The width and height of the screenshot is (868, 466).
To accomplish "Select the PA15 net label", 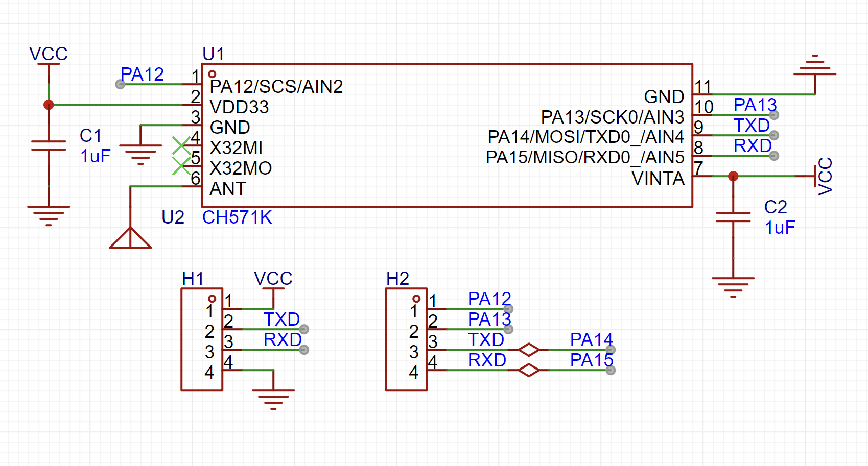I will pyautogui.click(x=592, y=360).
